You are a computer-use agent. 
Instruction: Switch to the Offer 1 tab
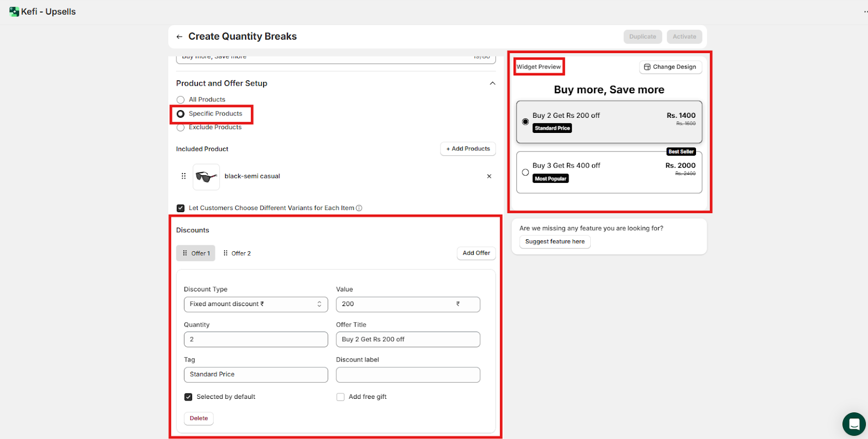point(196,253)
